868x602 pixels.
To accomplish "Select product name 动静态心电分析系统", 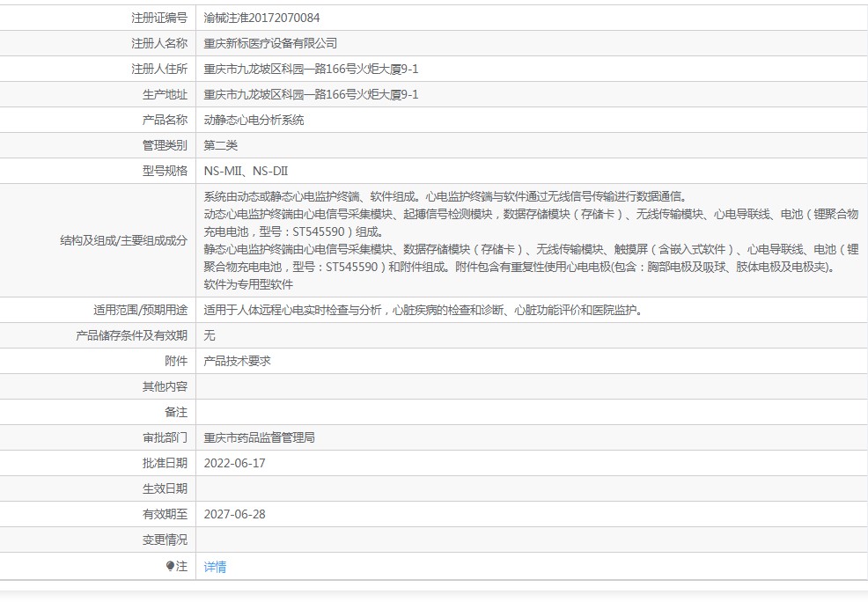I will click(254, 120).
